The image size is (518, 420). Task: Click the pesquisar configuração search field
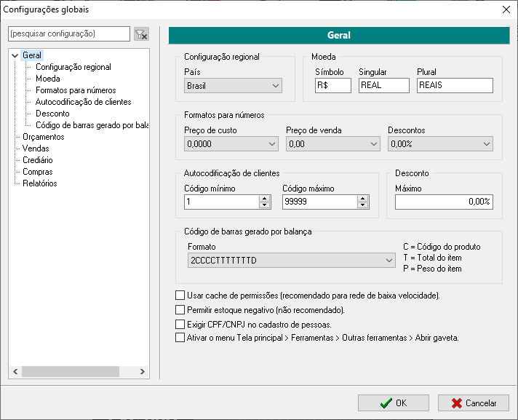[x=68, y=34]
